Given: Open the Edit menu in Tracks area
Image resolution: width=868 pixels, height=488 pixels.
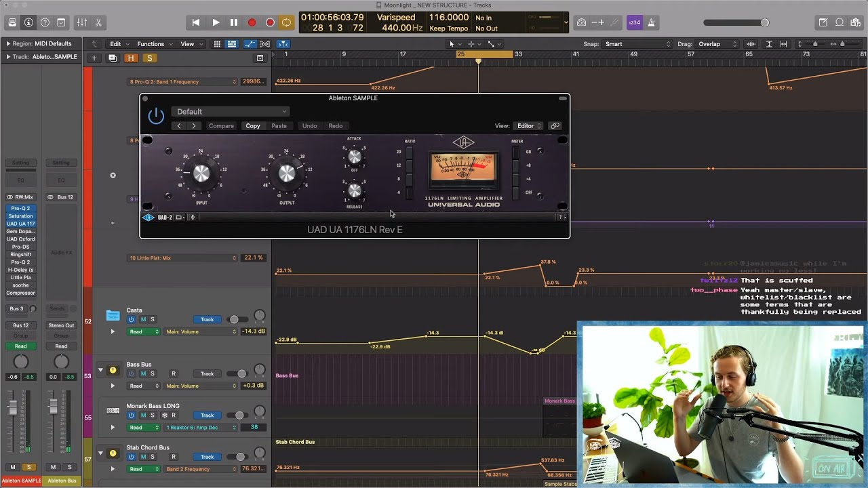Looking at the screenshot, I should pyautogui.click(x=119, y=44).
